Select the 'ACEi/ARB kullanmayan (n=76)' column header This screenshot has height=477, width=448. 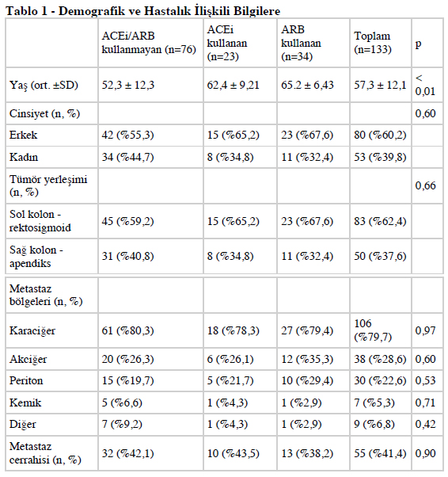[x=149, y=43]
